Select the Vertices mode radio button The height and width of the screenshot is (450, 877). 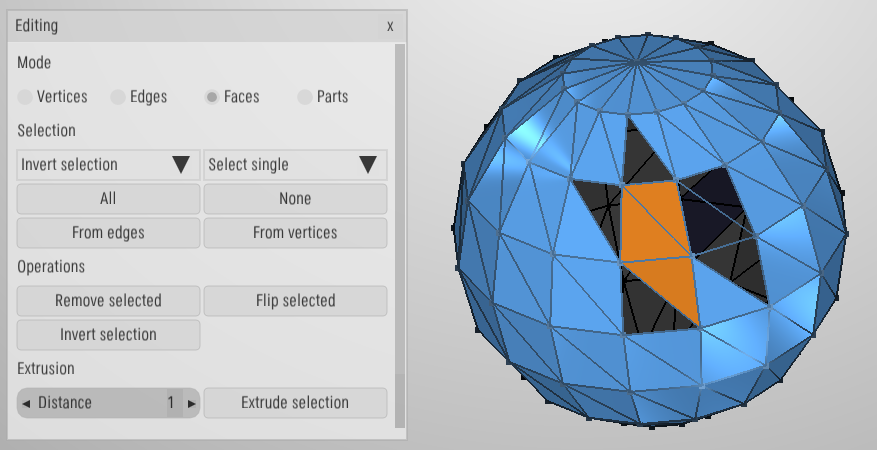(x=25, y=97)
